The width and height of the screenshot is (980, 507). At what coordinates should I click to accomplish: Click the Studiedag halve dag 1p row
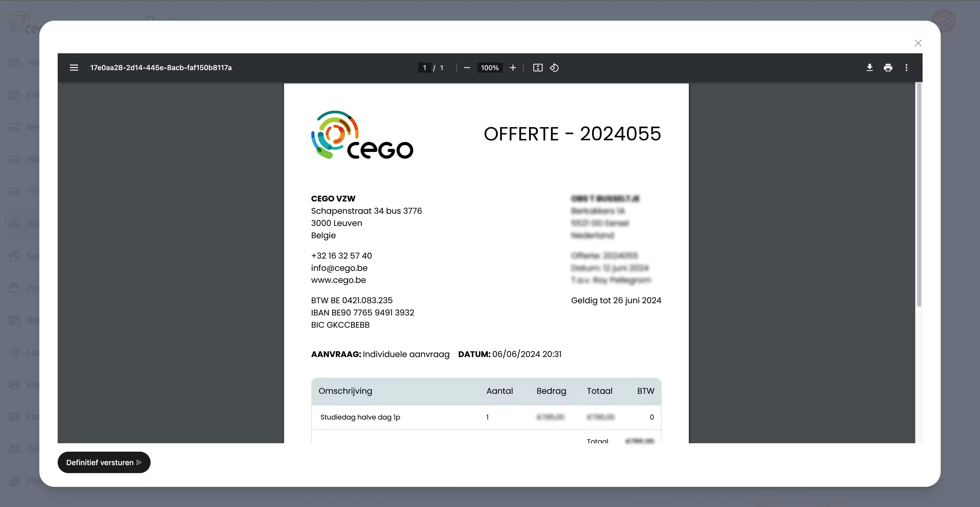(486, 417)
